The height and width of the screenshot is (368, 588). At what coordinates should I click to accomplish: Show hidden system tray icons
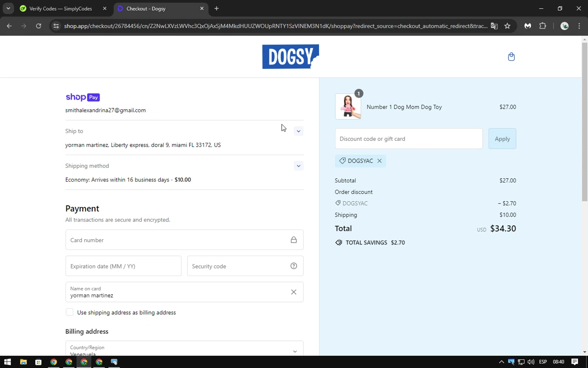tap(501, 362)
